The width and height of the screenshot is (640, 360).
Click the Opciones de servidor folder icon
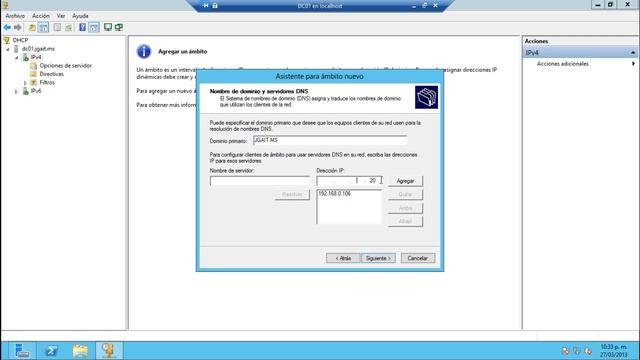coord(33,66)
